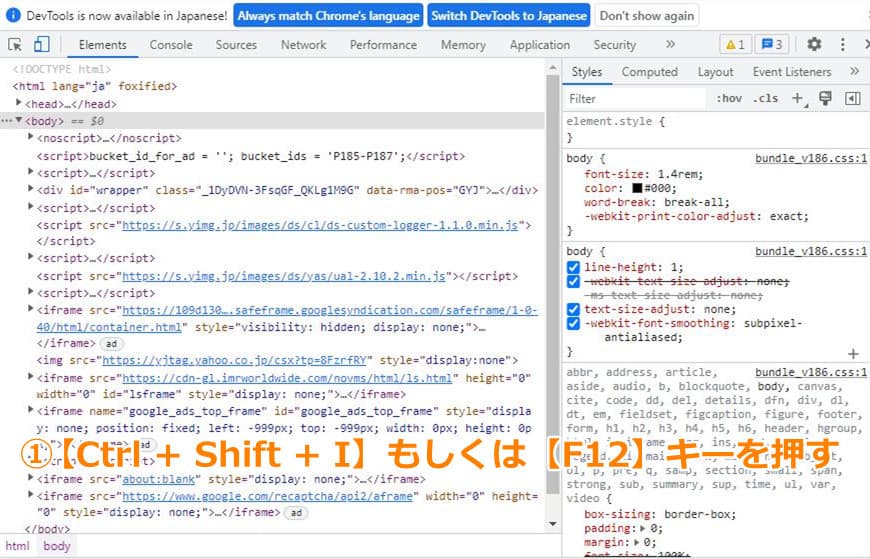Expand the safeframe googlesyndication iframe node
This screenshot has height=559, width=870.
pos(31,309)
